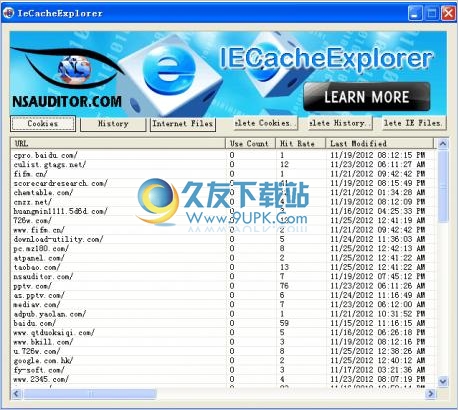
Task: Select the www.2345.com/ row
Action: (x=223, y=379)
